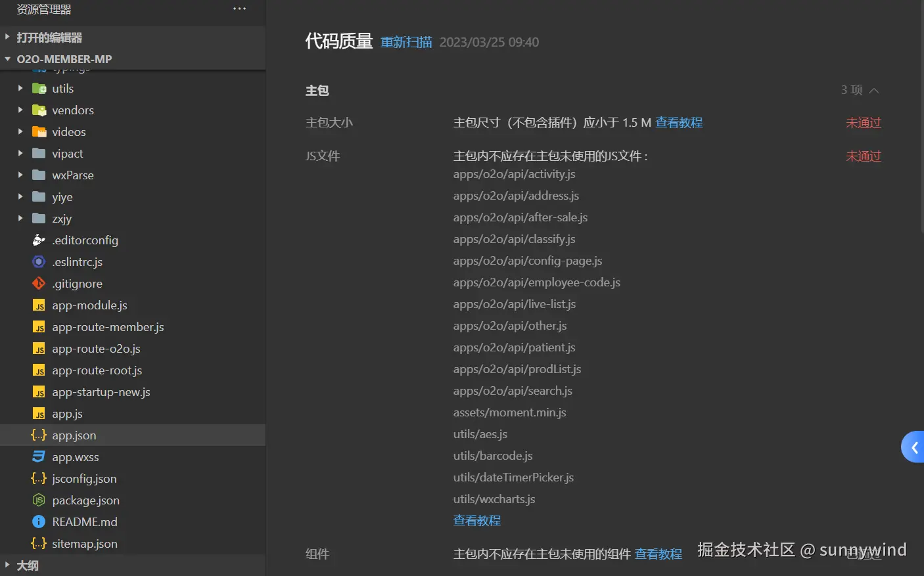This screenshot has height=576, width=924.
Task: Click the stylesheet icon next to app.wxss
Action: point(39,456)
